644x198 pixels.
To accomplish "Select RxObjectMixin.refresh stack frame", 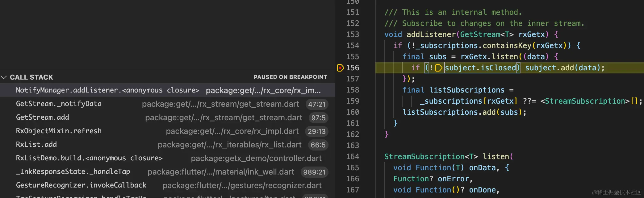I will 167,131.
